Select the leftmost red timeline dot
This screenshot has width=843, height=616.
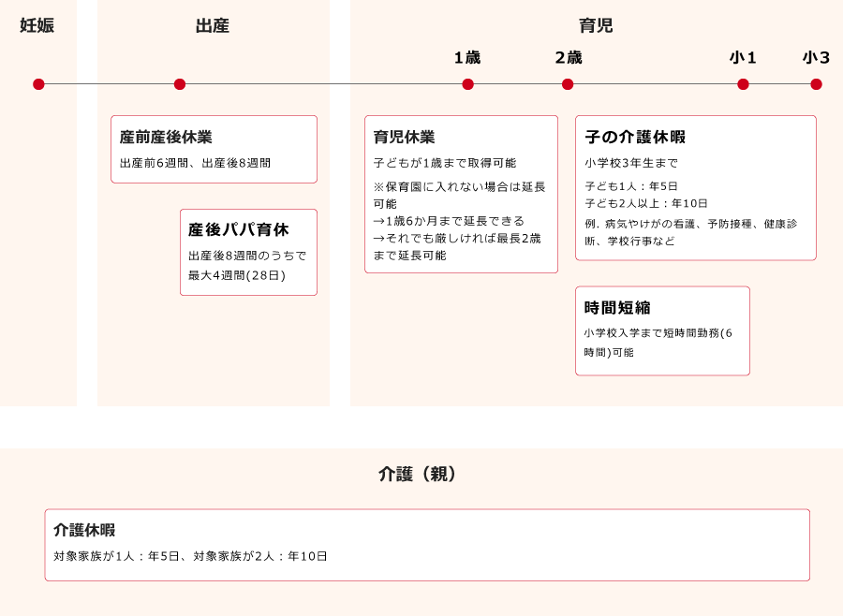37,84
